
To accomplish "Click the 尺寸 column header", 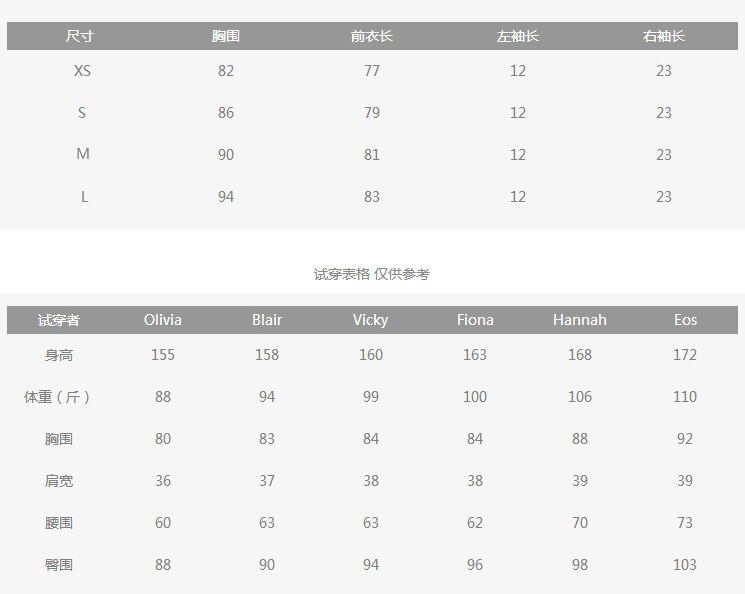I will point(80,36).
